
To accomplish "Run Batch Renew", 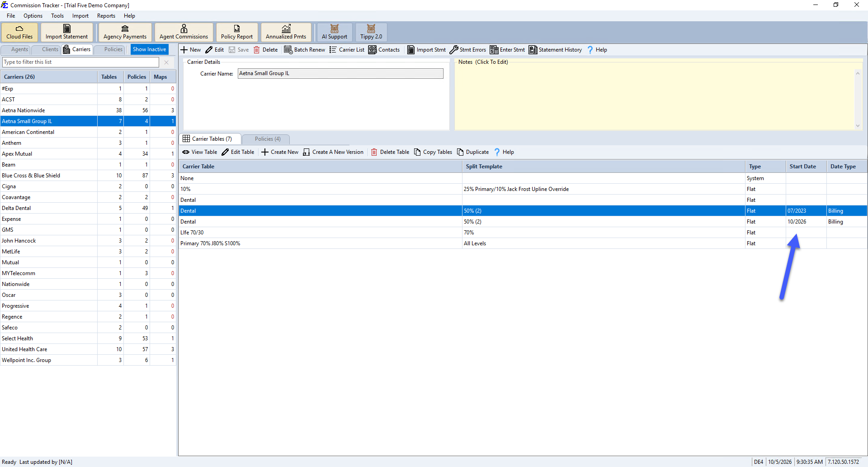I will [x=304, y=50].
